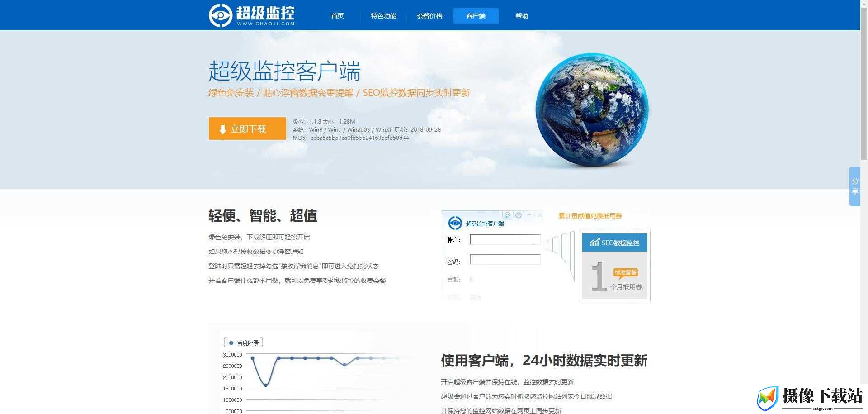Click the 轻便、智能、超值 heading

click(x=263, y=215)
